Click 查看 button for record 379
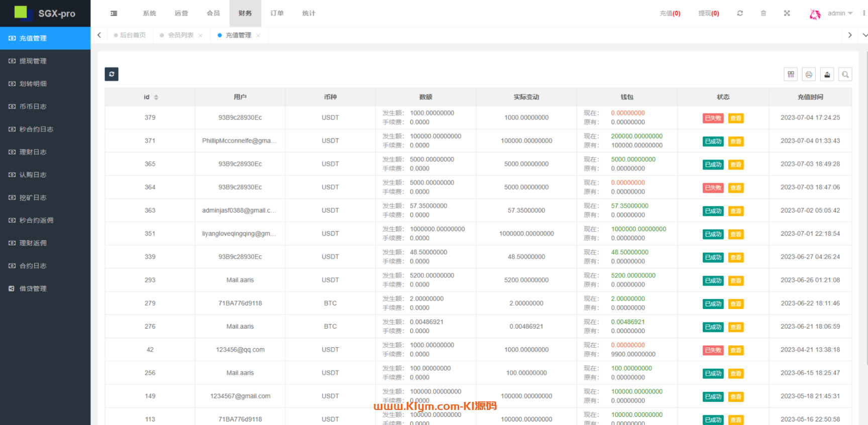Image resolution: width=868 pixels, height=425 pixels. coord(736,118)
